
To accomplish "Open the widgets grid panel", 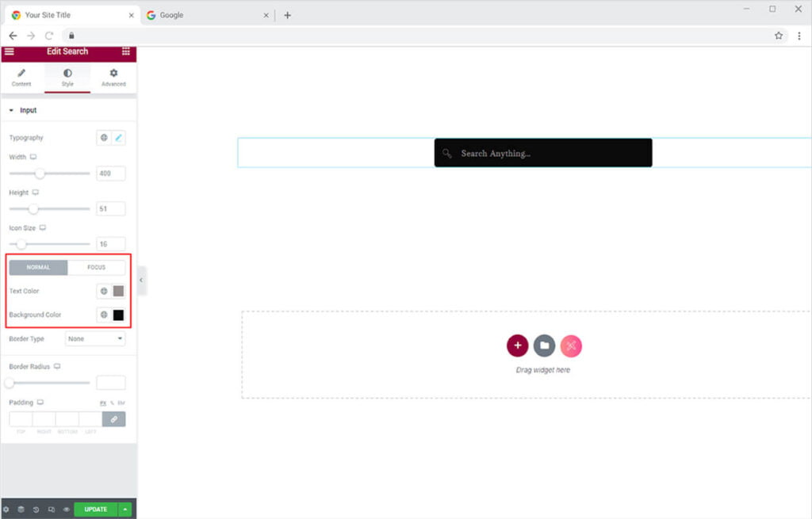I will tap(126, 52).
